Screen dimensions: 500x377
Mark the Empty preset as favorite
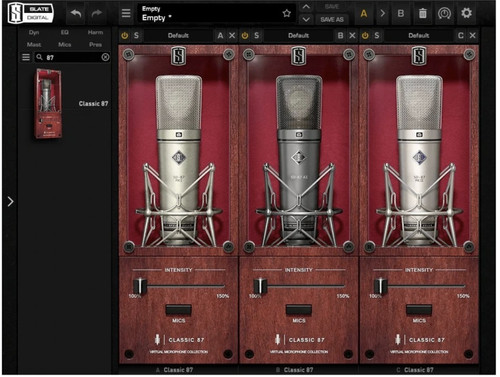(x=287, y=13)
